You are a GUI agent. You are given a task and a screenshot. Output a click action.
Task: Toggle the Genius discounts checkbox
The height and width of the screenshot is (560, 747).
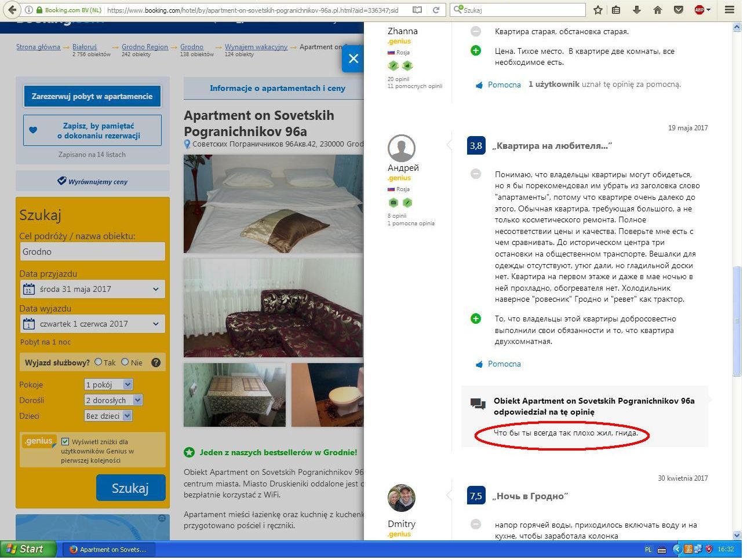[x=65, y=441]
